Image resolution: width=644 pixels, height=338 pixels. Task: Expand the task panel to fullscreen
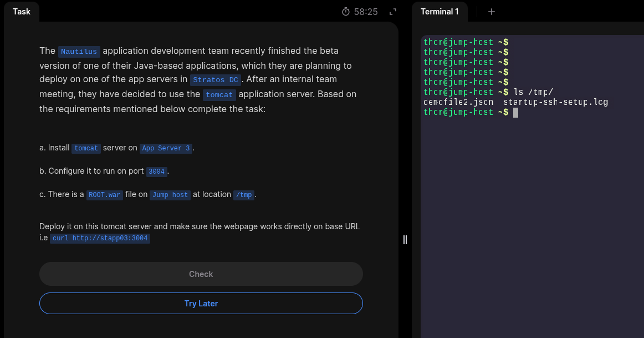393,12
